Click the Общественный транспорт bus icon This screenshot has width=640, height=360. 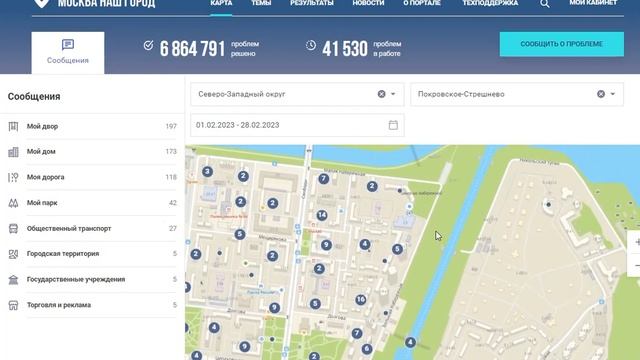(13, 229)
